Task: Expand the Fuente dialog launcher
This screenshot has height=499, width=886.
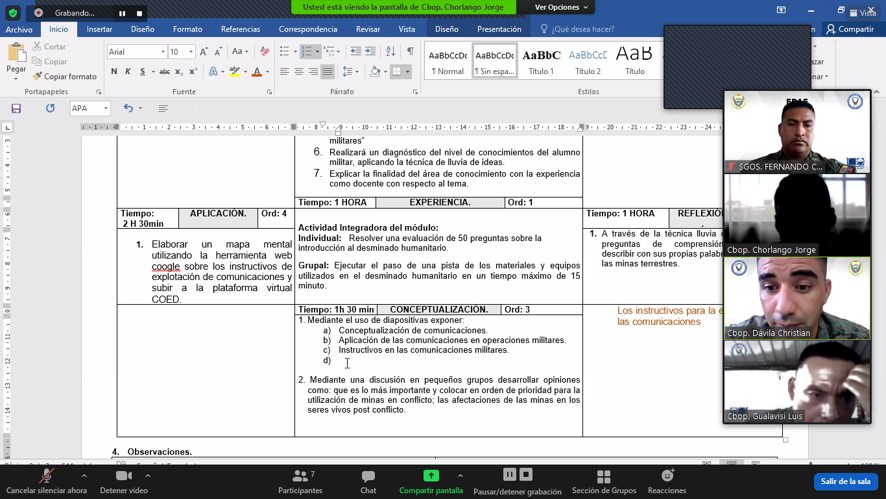Action: [269, 92]
